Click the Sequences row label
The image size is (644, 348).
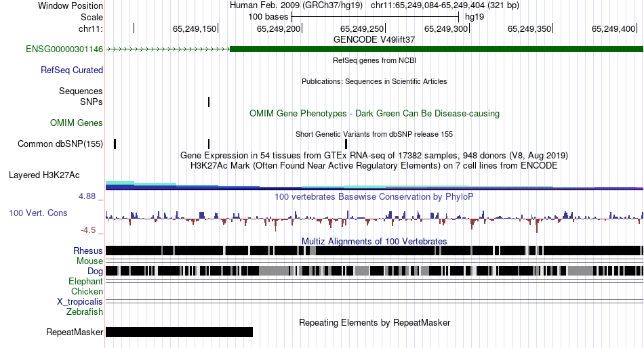click(81, 91)
